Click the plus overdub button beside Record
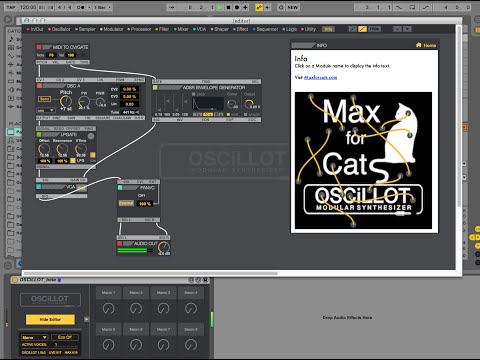This screenshot has height=360, width=480. click(x=245, y=7)
